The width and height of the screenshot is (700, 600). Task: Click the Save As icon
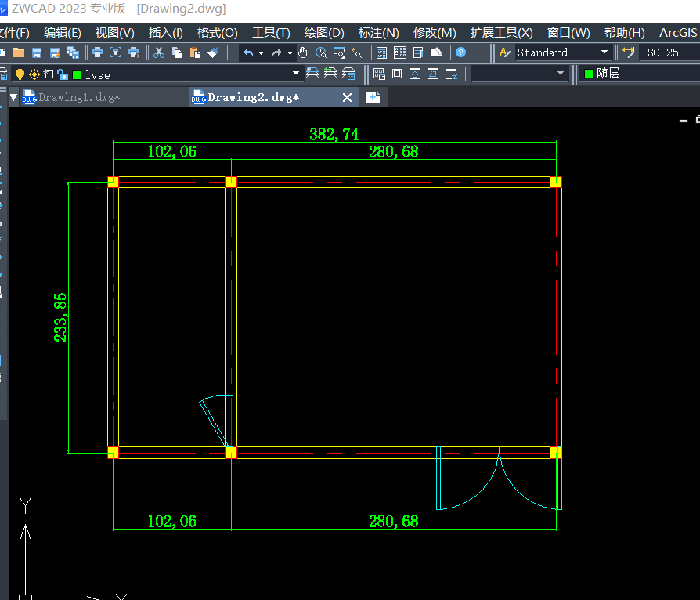tap(55, 52)
